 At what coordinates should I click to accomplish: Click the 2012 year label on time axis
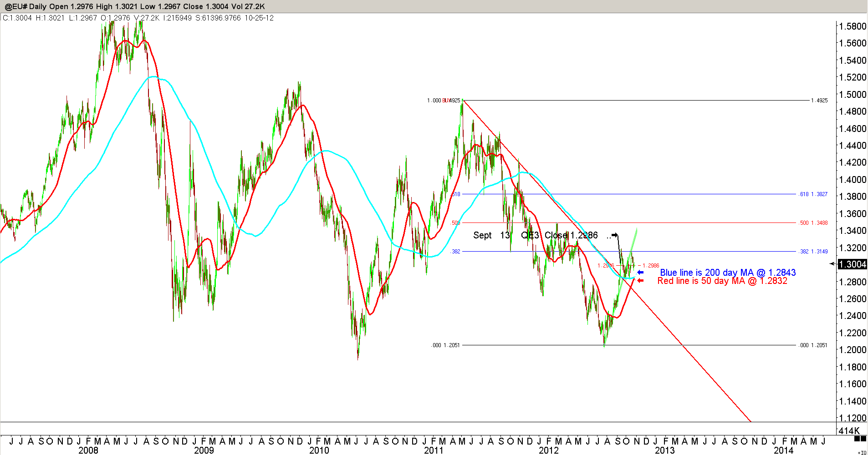[549, 450]
